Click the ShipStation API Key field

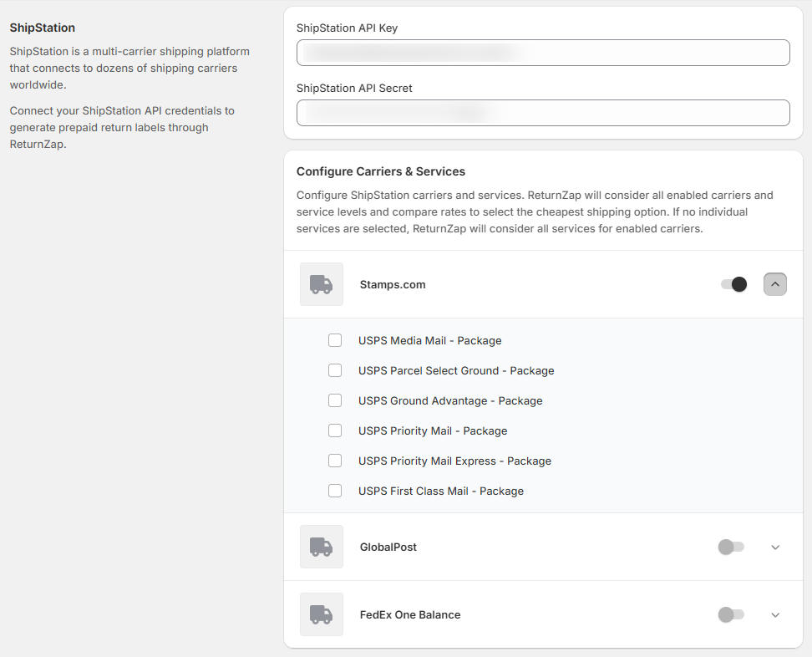543,53
